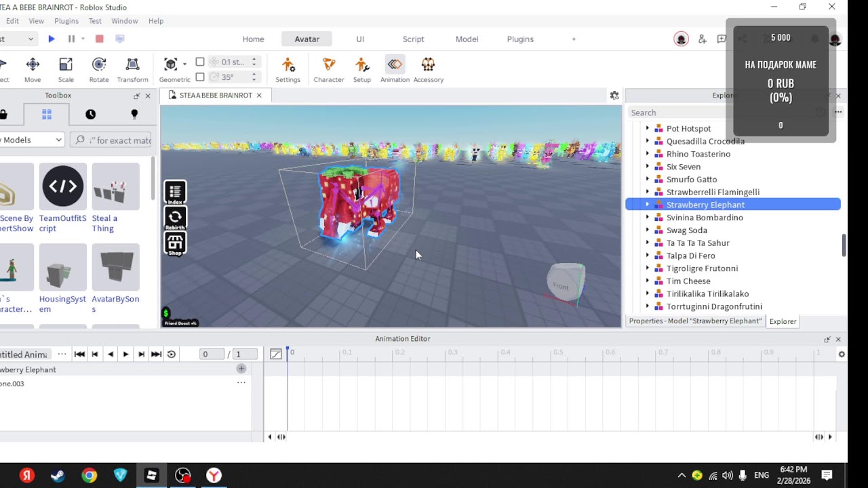Select the Move tool
868x488 pixels.
33,70
